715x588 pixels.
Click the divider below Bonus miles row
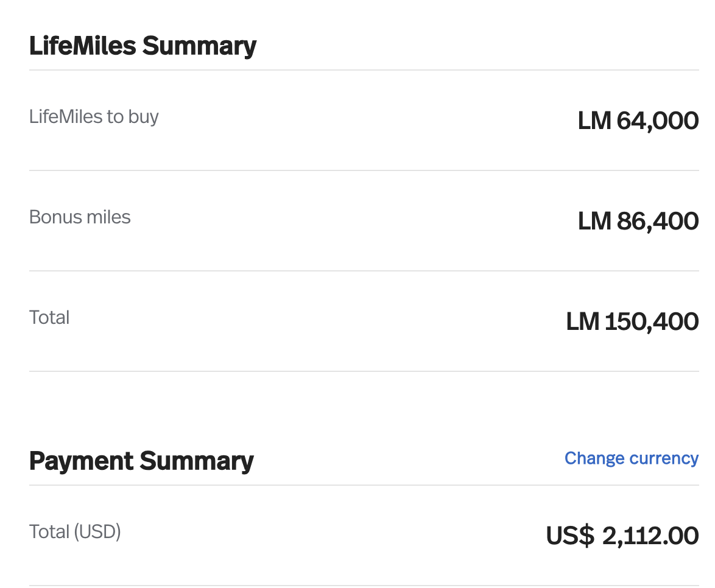pyautogui.click(x=364, y=271)
